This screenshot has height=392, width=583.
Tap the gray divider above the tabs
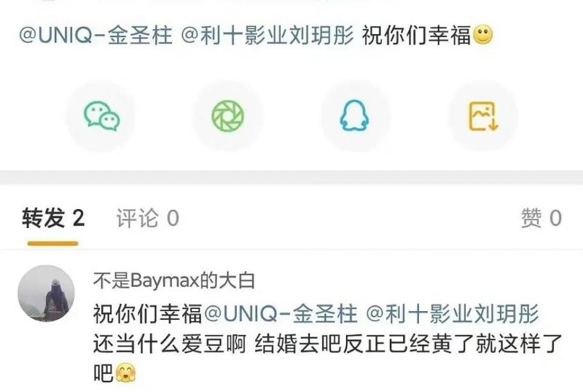pos(291,177)
